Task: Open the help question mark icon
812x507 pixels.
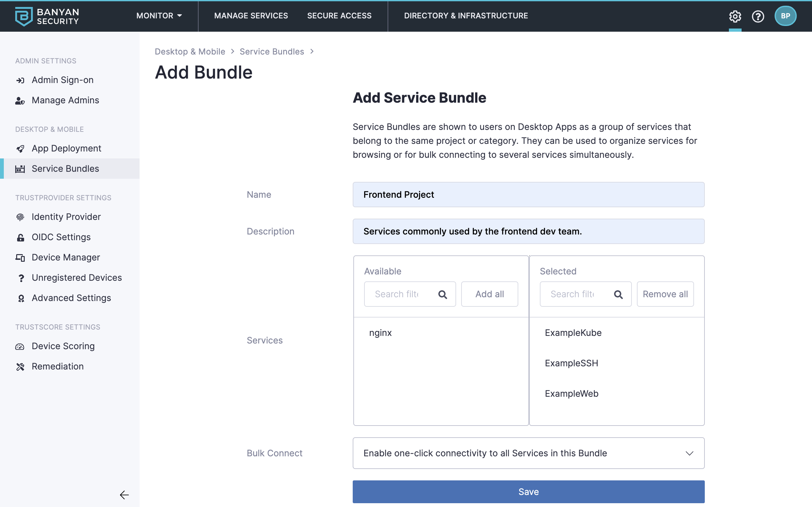Action: click(758, 16)
